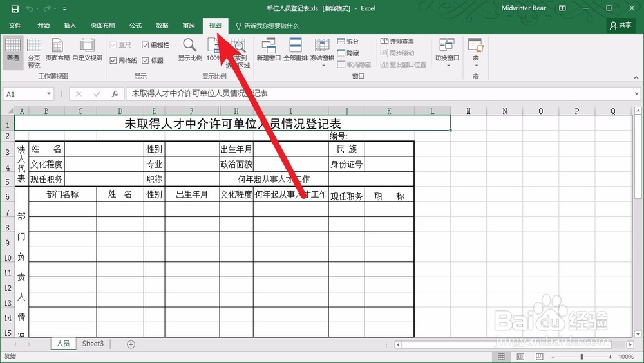This screenshot has width=644, height=363.
Task: Open File (文件) tab
Action: (x=15, y=26)
